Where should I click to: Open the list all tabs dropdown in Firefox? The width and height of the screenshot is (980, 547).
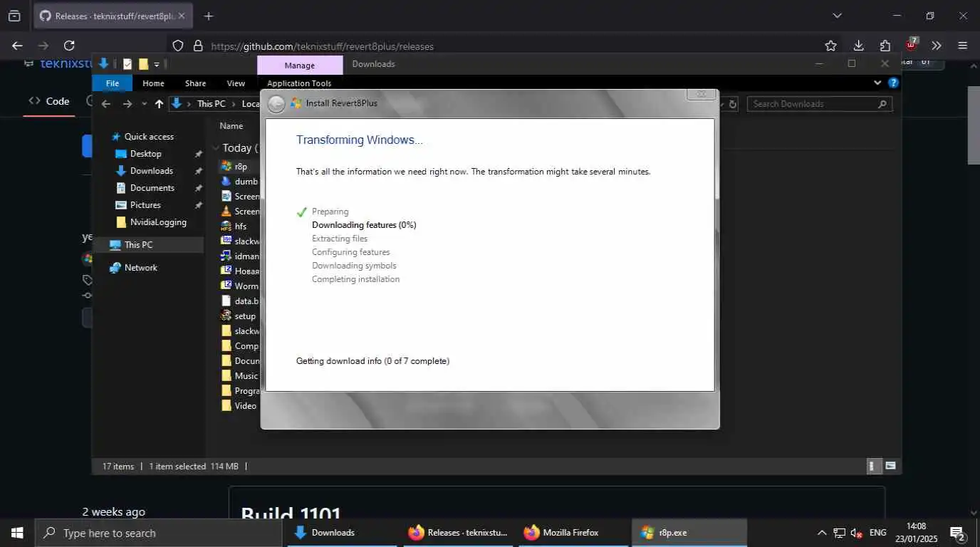[x=838, y=16]
